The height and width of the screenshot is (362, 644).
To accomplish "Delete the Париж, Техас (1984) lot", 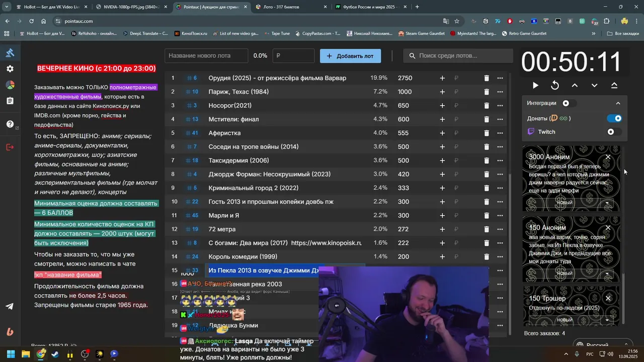I will click(x=487, y=92).
